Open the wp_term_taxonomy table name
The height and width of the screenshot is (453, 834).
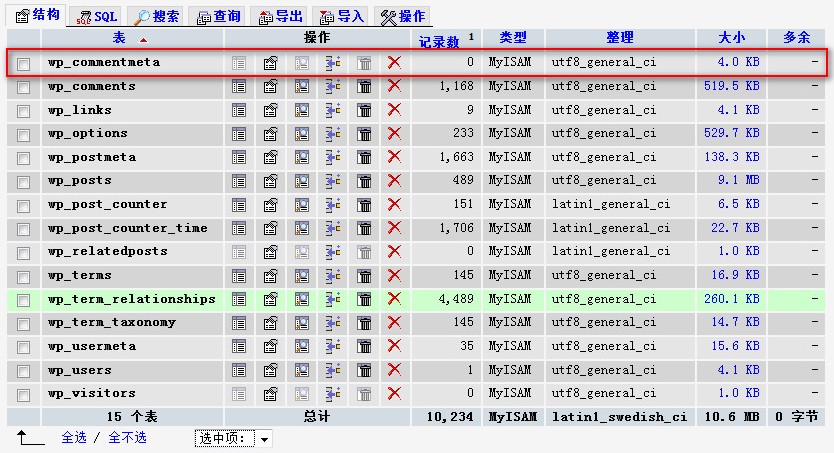point(111,323)
